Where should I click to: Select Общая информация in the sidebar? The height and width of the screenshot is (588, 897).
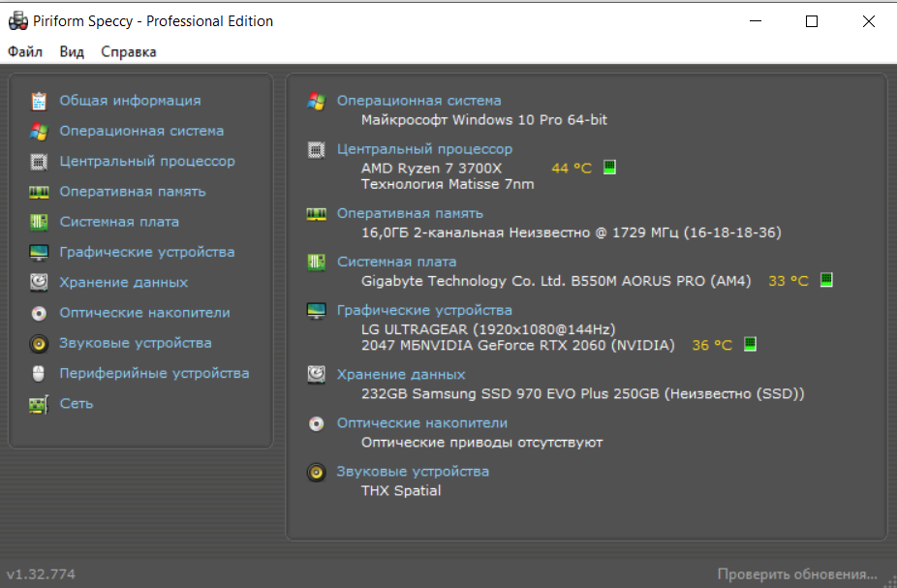[x=131, y=101]
